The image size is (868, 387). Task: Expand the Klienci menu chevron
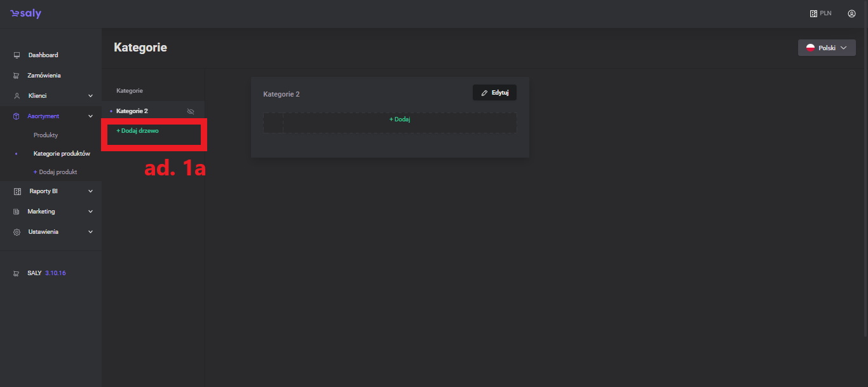click(x=90, y=96)
